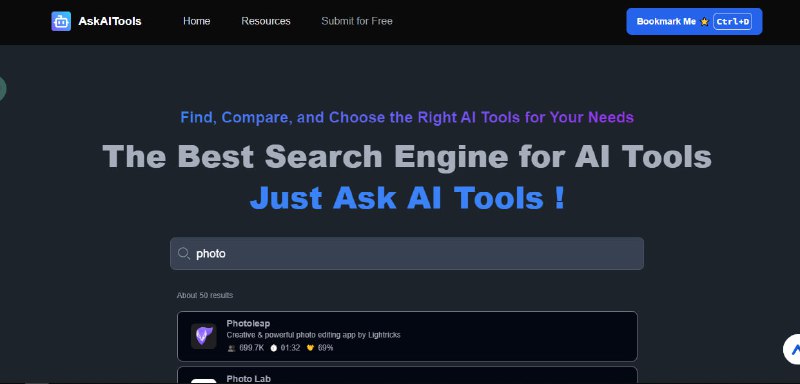Click the Photo Lab white app icon
The image size is (800, 384).
204,381
